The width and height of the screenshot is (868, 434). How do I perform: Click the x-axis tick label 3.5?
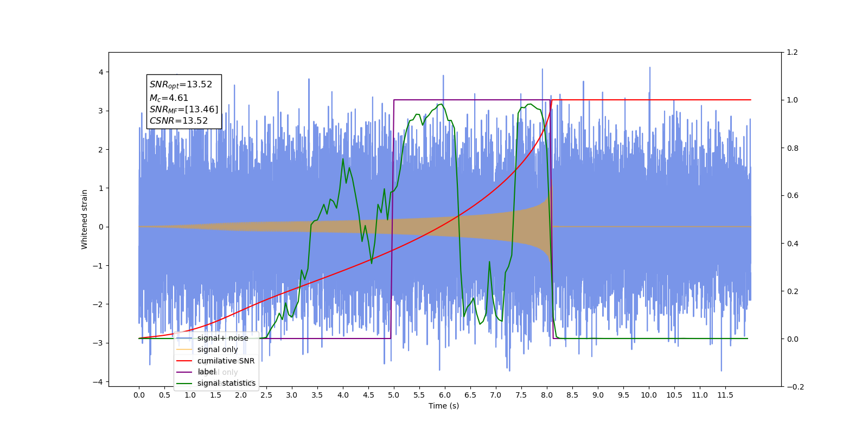317,395
